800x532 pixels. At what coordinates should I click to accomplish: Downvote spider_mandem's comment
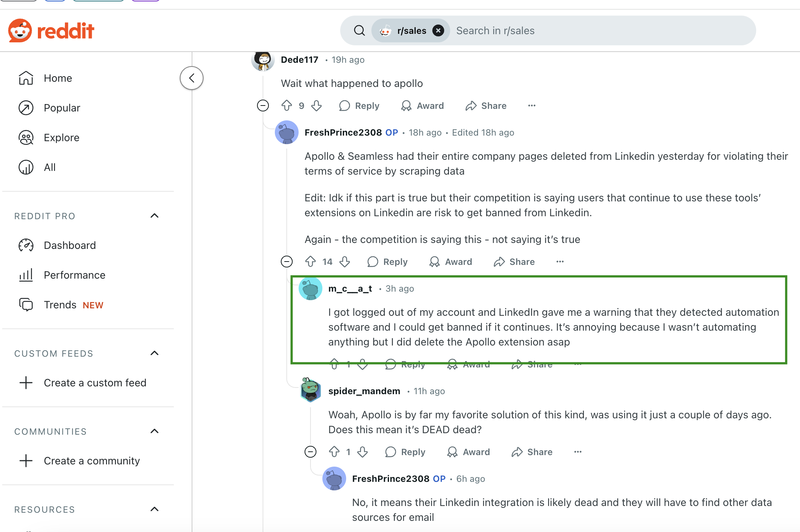[x=362, y=452]
